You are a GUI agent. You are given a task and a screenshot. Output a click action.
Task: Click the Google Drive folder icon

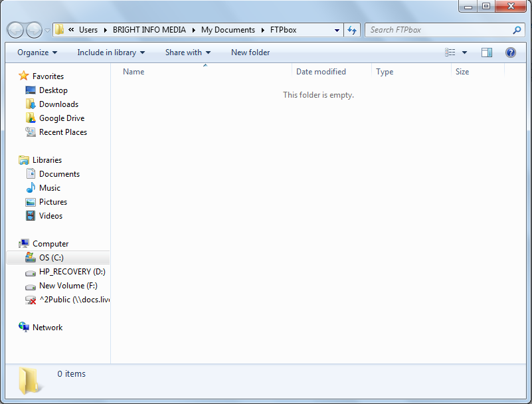31,118
